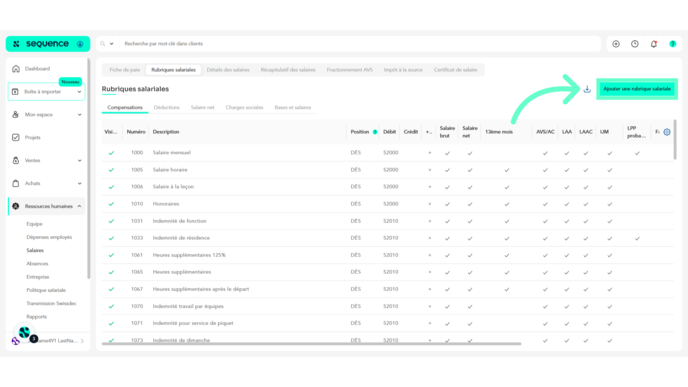Switch to Fiche de paie tab
The width and height of the screenshot is (688, 387).
click(125, 70)
